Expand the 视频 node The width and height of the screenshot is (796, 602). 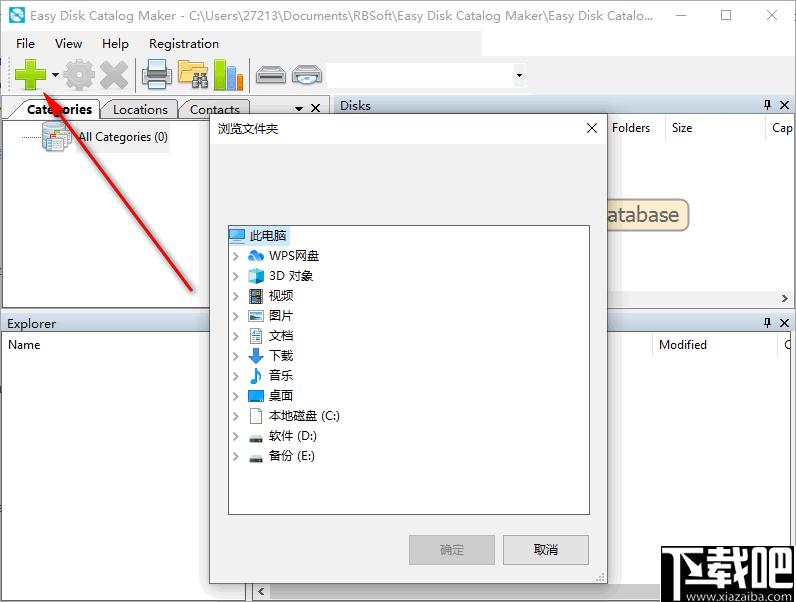pos(236,296)
